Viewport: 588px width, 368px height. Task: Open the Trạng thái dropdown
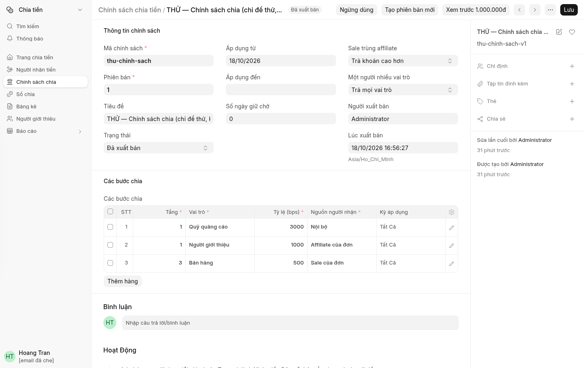[x=158, y=148]
